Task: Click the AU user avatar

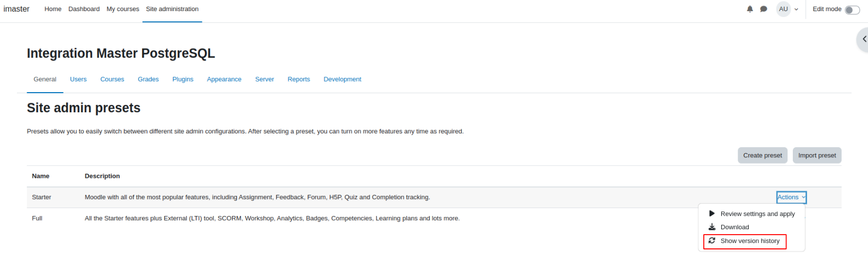Action: 783,9
